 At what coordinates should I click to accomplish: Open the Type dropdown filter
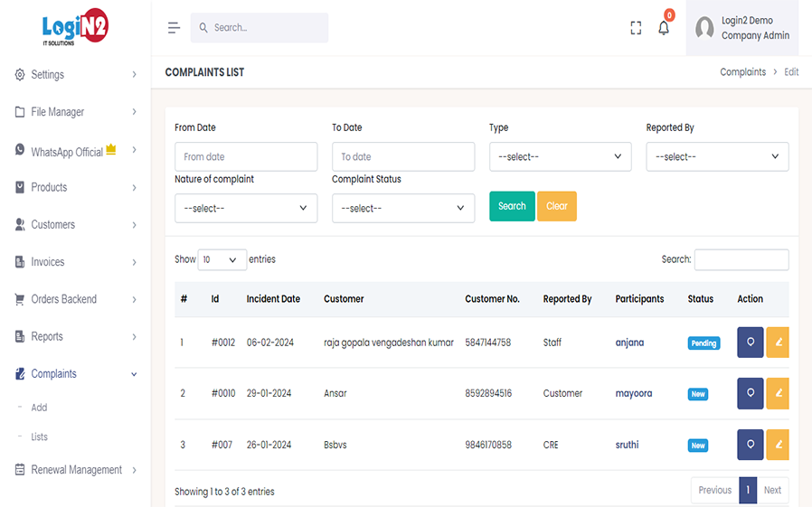click(560, 156)
